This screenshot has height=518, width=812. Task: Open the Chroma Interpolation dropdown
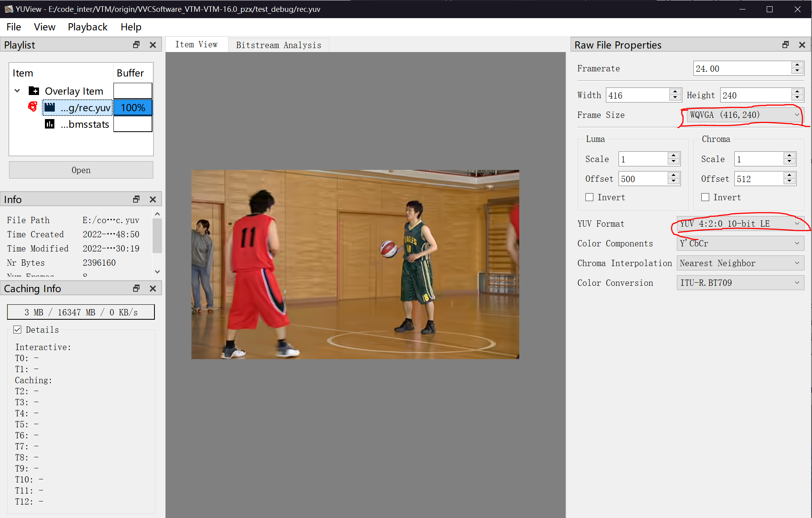click(x=740, y=263)
